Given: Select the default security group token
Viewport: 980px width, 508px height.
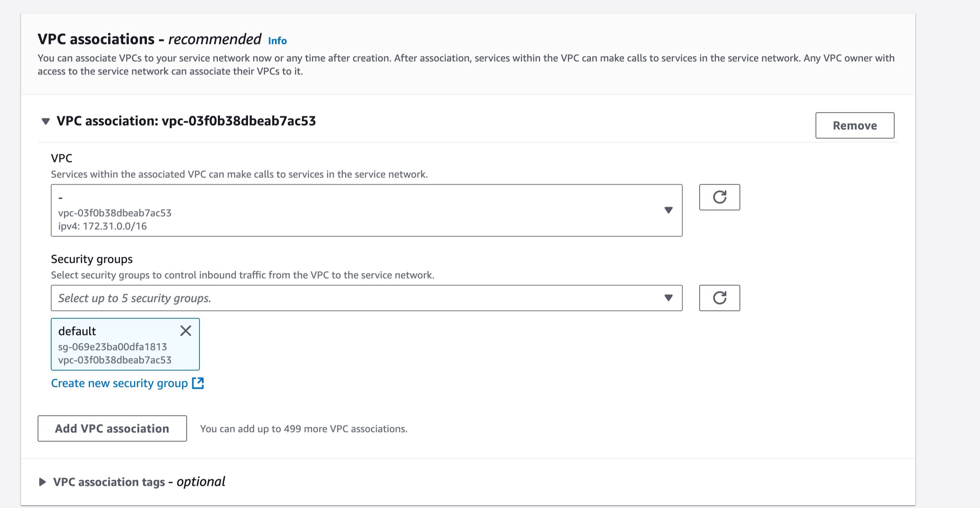Looking at the screenshot, I should (125, 344).
